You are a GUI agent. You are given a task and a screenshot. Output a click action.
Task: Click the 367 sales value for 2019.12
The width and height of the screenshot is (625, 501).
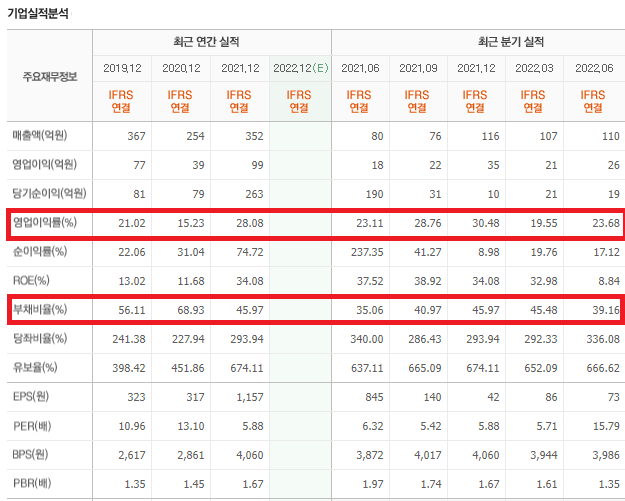[x=136, y=136]
